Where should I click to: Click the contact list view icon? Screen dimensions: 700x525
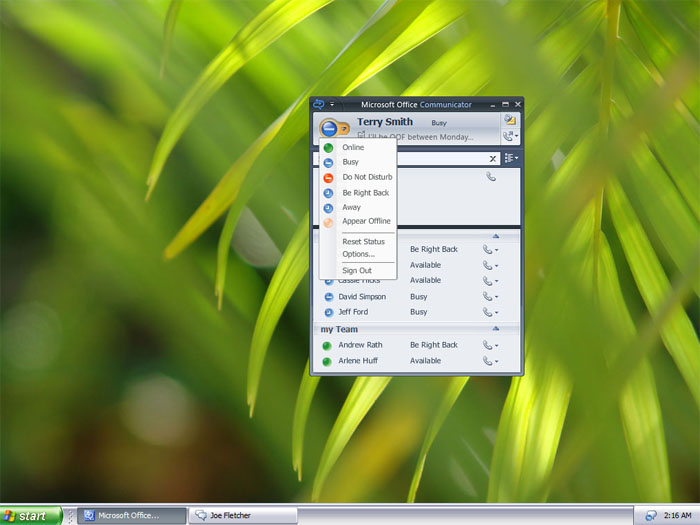pyautogui.click(x=508, y=158)
